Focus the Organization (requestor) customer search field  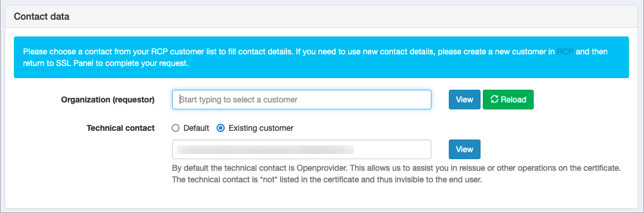pyautogui.click(x=301, y=100)
